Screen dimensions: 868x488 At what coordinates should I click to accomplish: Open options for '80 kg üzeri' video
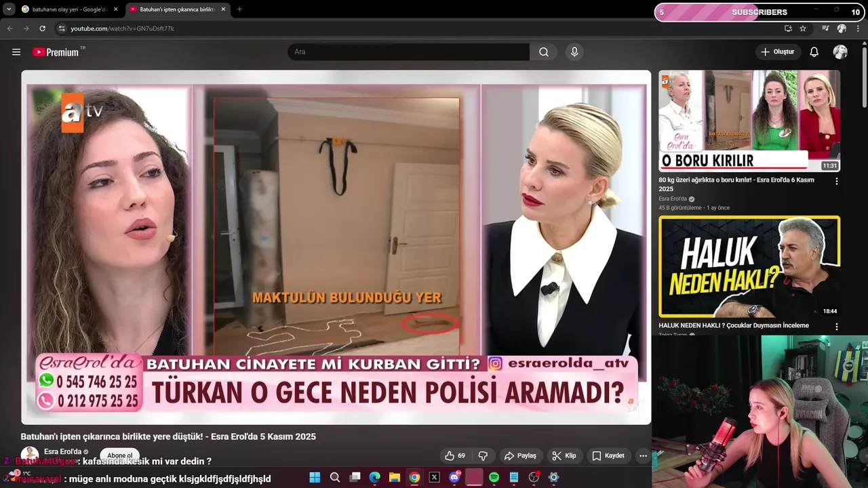(836, 181)
